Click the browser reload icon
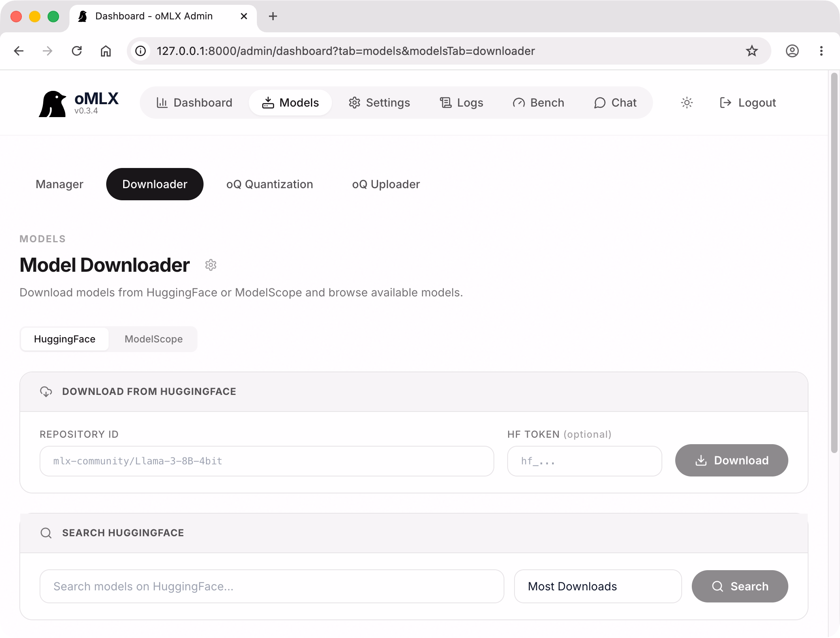The image size is (840, 638). tap(77, 51)
